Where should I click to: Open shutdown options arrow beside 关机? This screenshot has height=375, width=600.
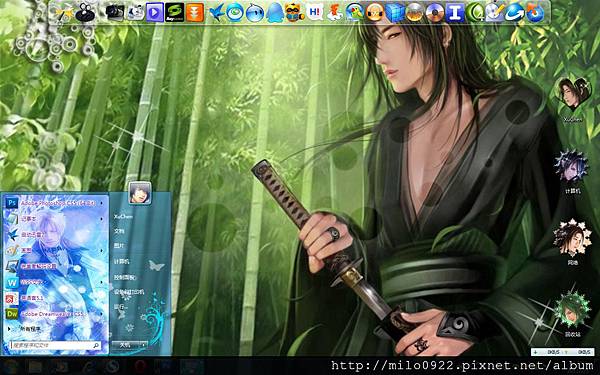point(144,345)
